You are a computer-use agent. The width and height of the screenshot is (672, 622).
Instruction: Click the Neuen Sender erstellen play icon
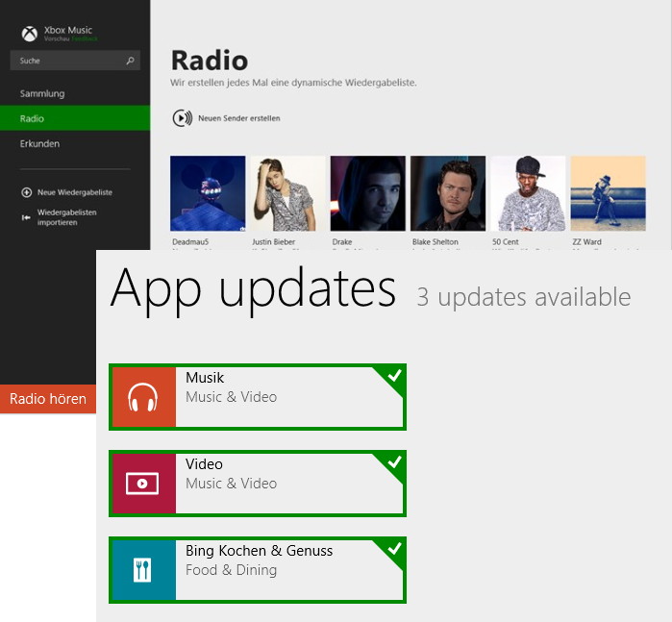[x=183, y=118]
